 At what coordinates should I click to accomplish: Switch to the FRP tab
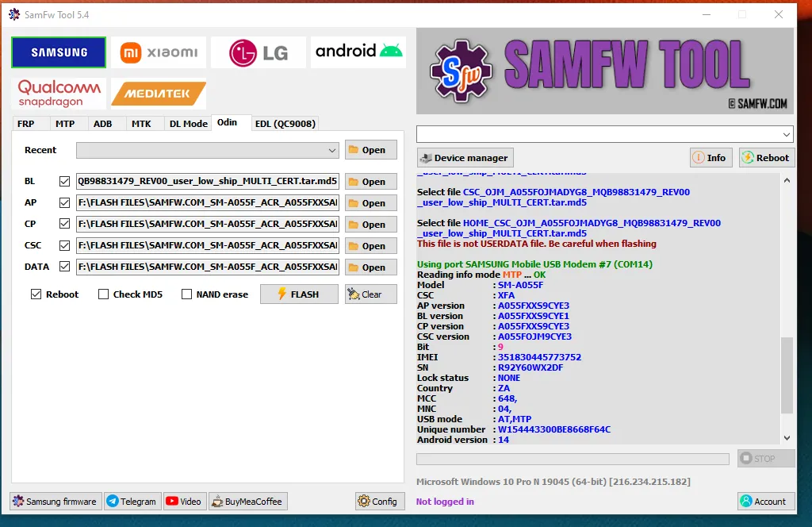point(26,124)
